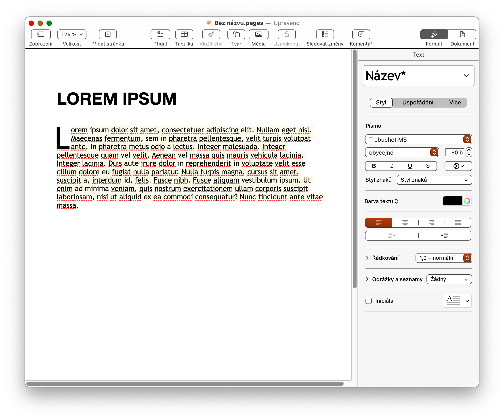Enable the Iniciála checkbox
Viewport: 504px width, 420px height.
click(x=369, y=301)
